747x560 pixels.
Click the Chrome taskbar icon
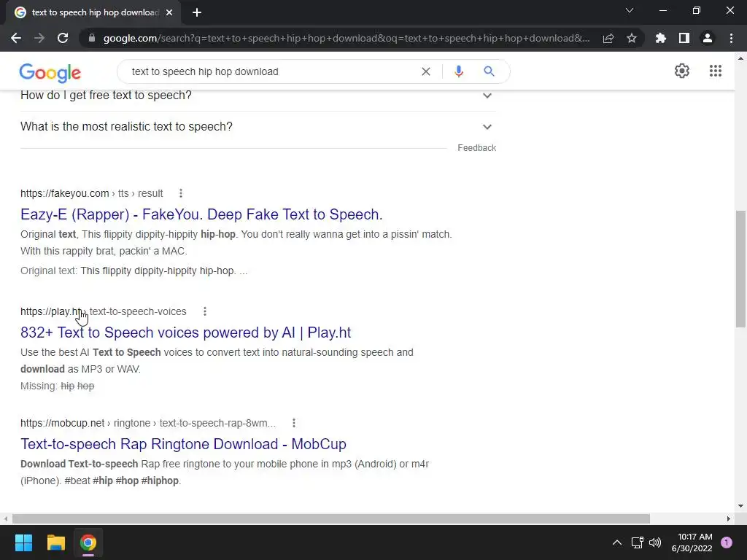point(88,542)
